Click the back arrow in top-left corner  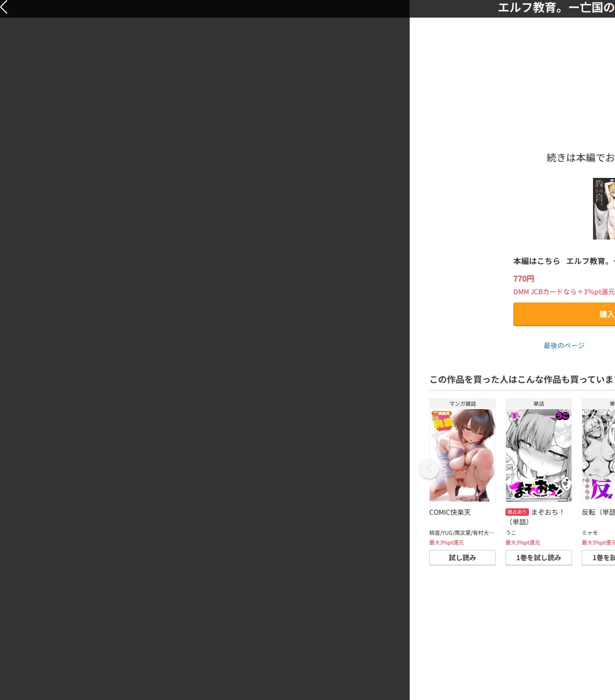[4, 7]
